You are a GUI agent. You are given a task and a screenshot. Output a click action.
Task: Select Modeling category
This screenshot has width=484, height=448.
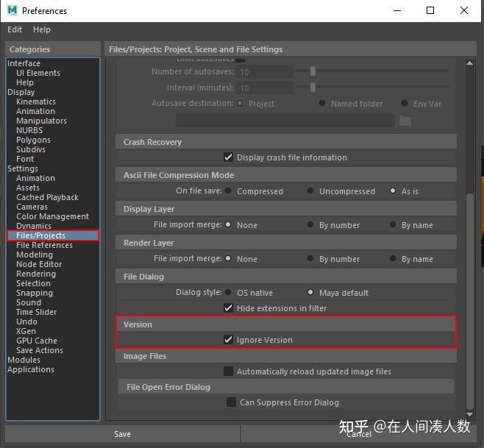coord(35,255)
